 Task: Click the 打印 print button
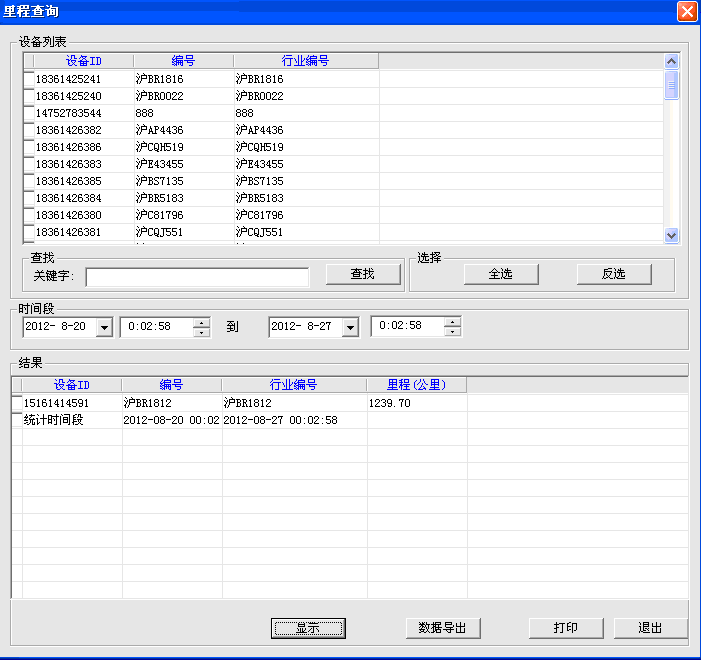click(566, 628)
